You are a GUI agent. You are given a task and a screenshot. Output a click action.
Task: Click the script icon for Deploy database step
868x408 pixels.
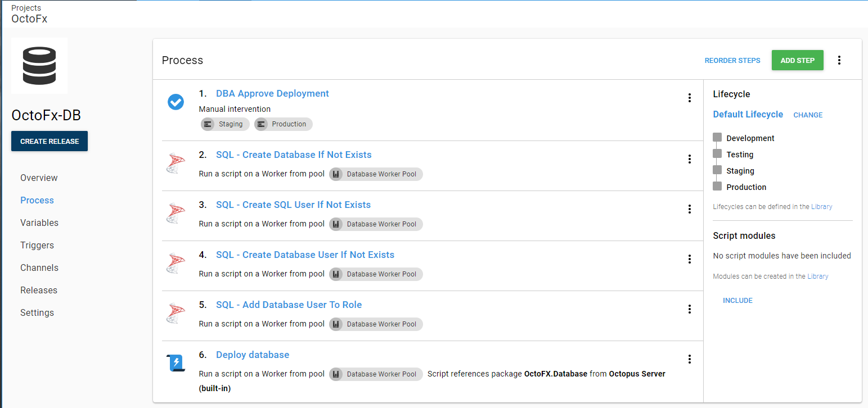(176, 364)
